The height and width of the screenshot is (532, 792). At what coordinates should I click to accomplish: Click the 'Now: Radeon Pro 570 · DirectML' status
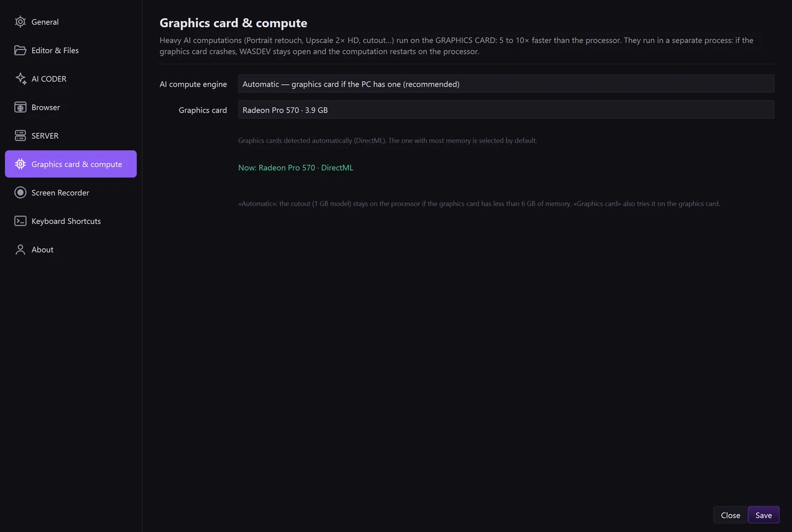(x=296, y=168)
